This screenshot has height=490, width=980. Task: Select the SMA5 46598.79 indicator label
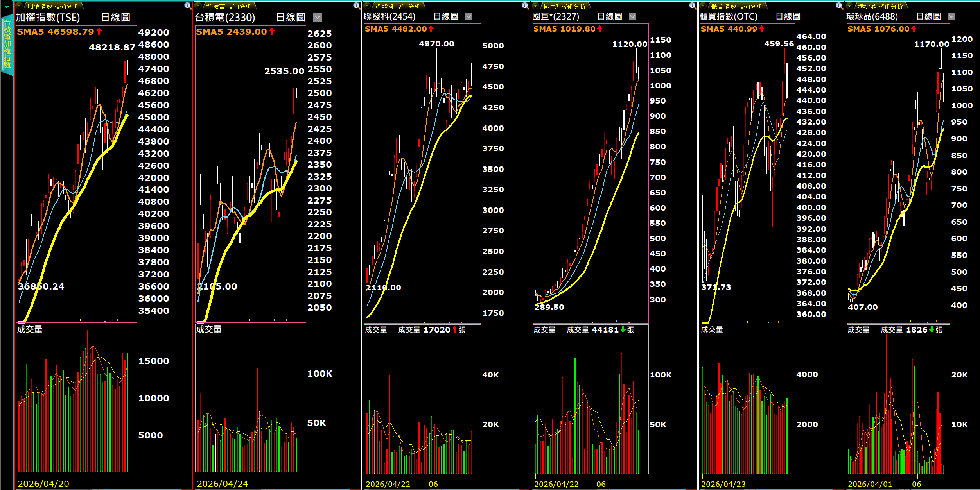click(59, 32)
